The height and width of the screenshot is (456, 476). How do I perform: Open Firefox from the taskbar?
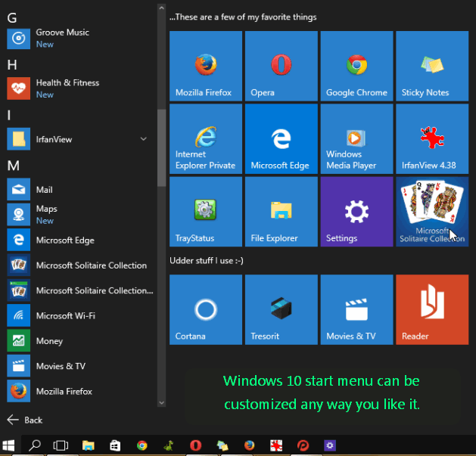tap(249, 445)
